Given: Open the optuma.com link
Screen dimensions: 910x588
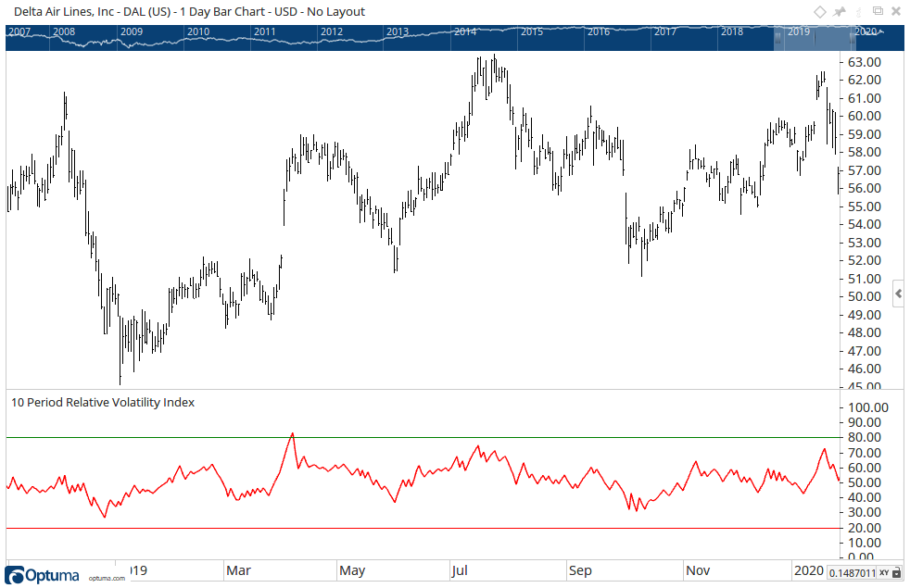Looking at the screenshot, I should [x=107, y=578].
